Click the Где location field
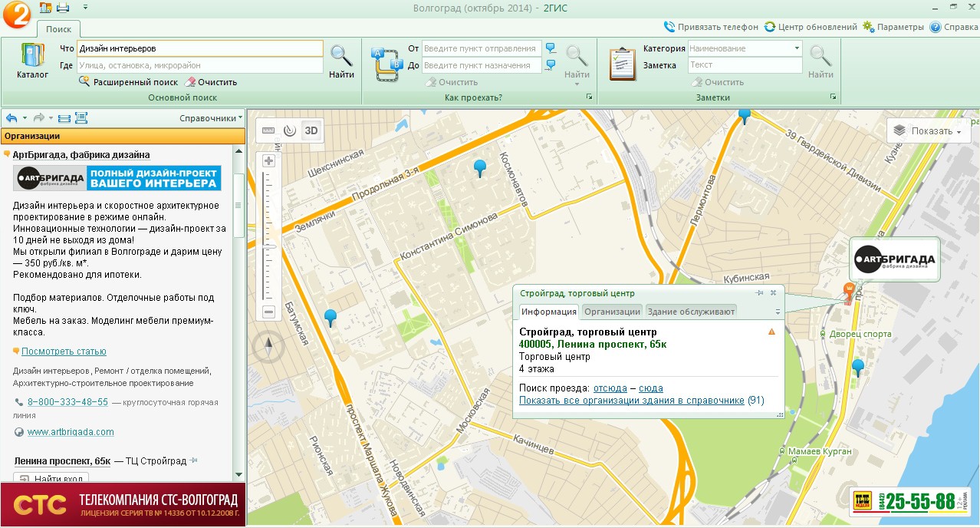980x528 pixels. point(200,65)
